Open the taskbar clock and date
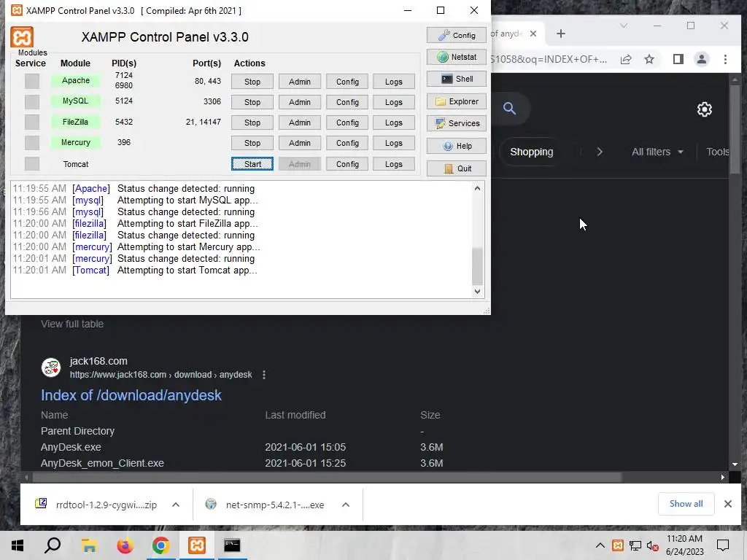 (684, 545)
